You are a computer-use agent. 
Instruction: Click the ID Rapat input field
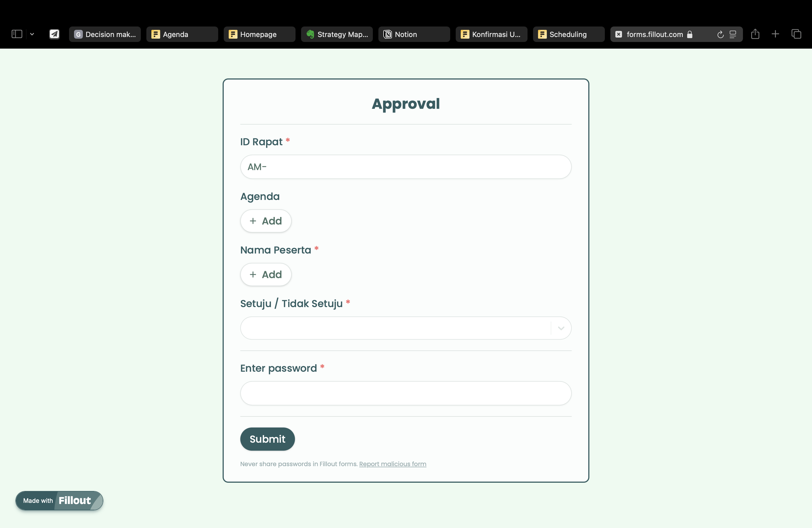pyautogui.click(x=406, y=167)
